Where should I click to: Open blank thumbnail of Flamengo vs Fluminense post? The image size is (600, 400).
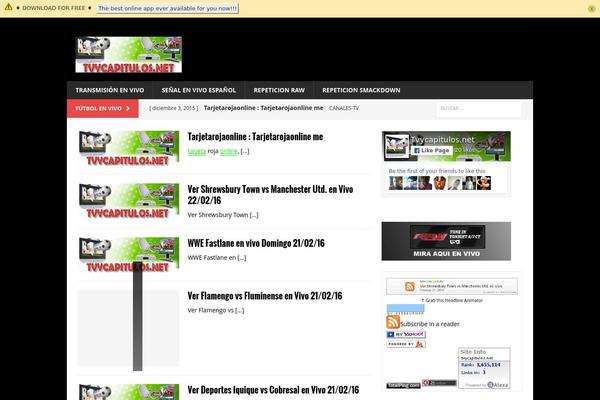pos(129,328)
